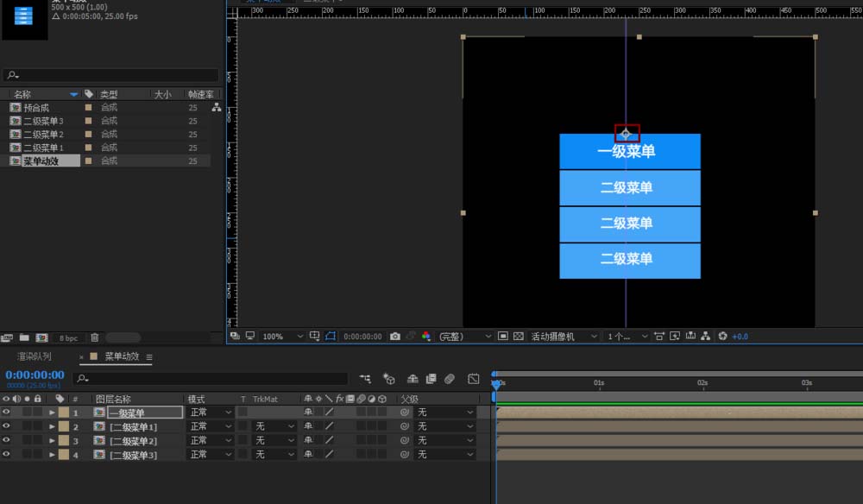This screenshot has height=504, width=863.
Task: Click the composition mini-flowchart icon in timeline
Action: click(365, 379)
